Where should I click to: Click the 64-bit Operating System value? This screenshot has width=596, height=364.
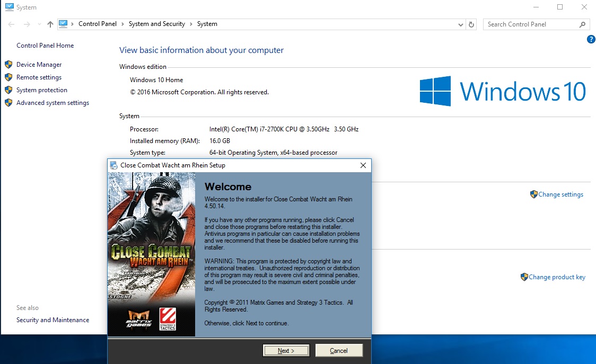click(x=273, y=153)
